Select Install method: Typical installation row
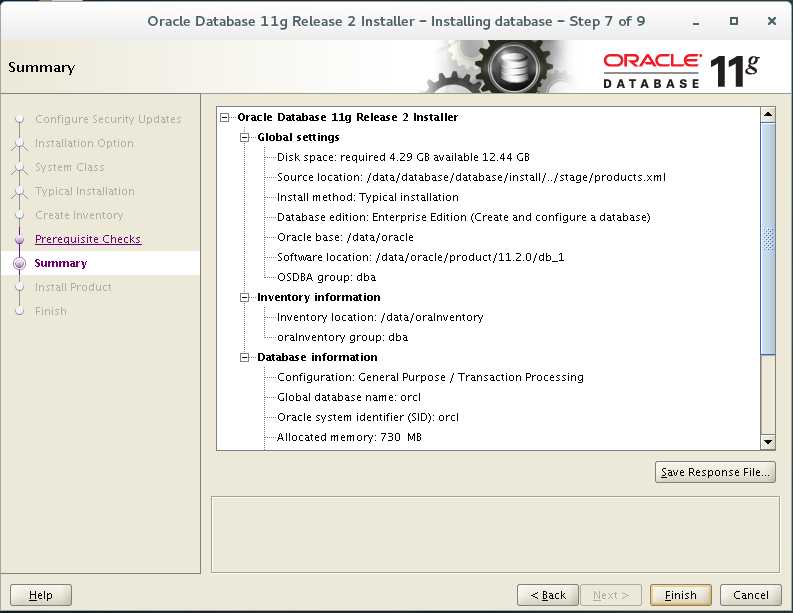 click(368, 197)
